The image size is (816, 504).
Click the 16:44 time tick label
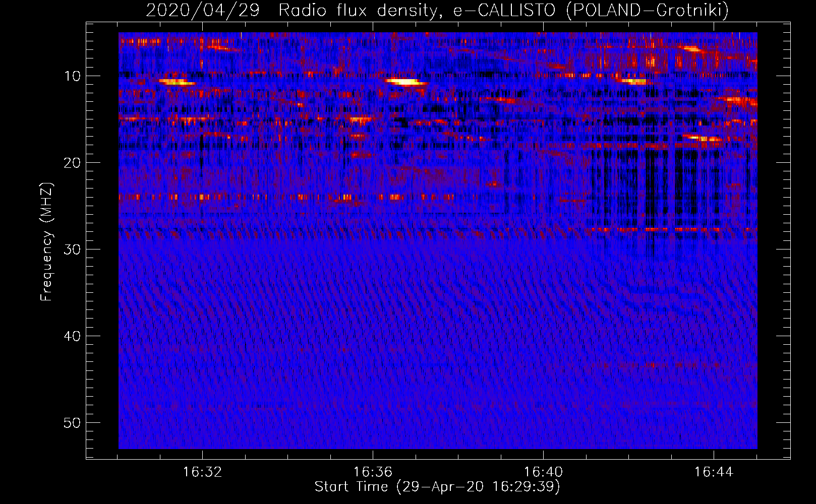point(714,472)
